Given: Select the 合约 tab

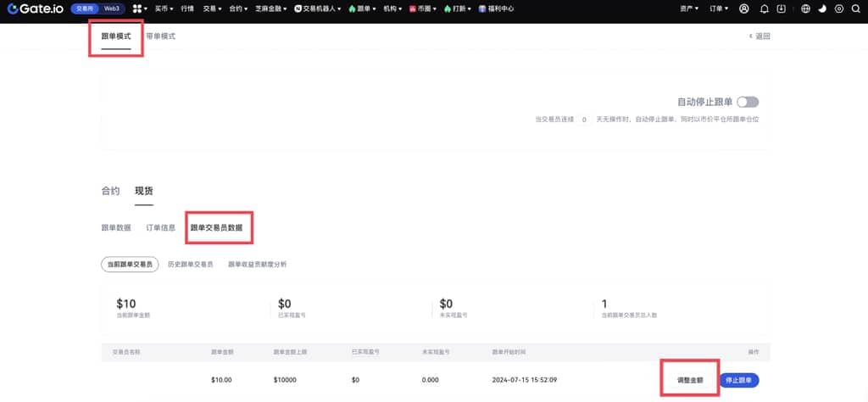Looking at the screenshot, I should (x=110, y=191).
